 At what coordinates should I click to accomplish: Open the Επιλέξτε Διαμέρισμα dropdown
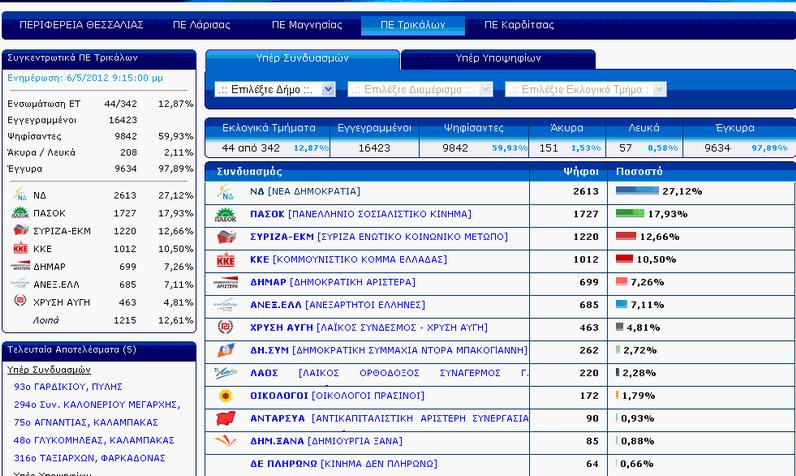[420, 89]
